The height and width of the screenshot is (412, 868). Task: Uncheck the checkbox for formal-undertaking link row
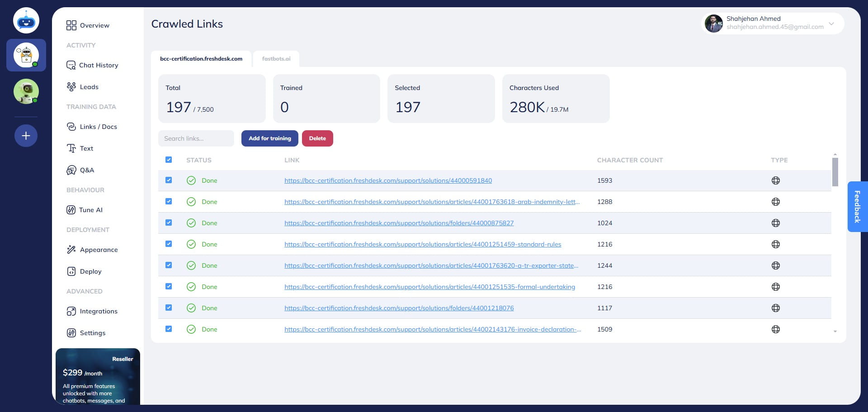pyautogui.click(x=169, y=286)
